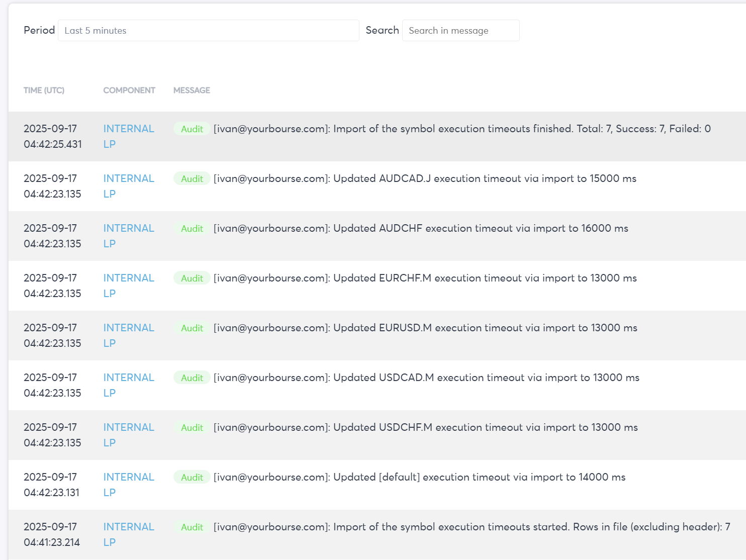
Task: Click the Search in message input field
Action: pos(460,31)
